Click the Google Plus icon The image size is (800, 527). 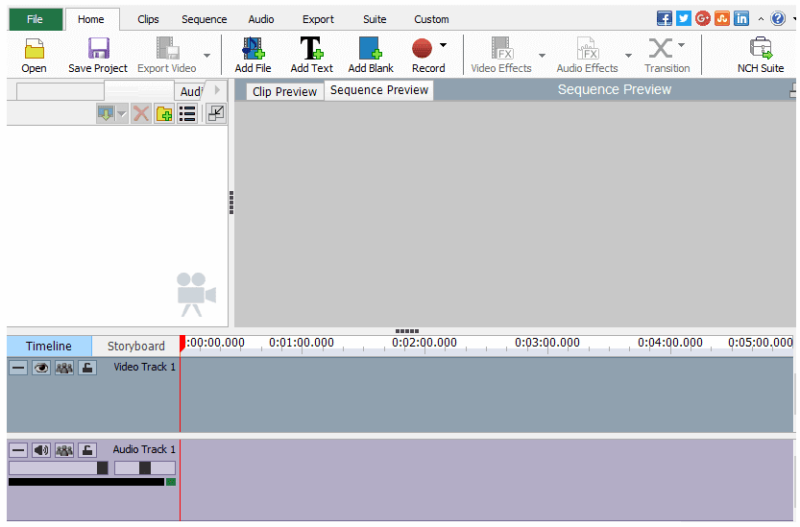click(x=703, y=19)
